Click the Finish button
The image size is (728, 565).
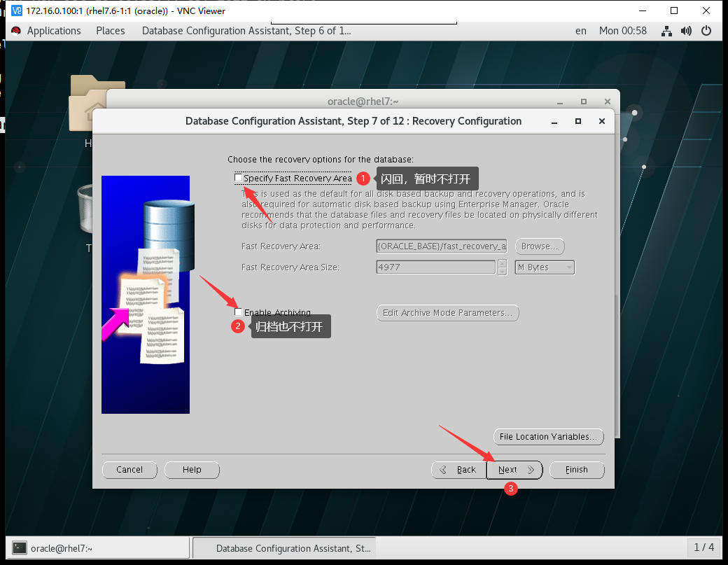point(577,470)
